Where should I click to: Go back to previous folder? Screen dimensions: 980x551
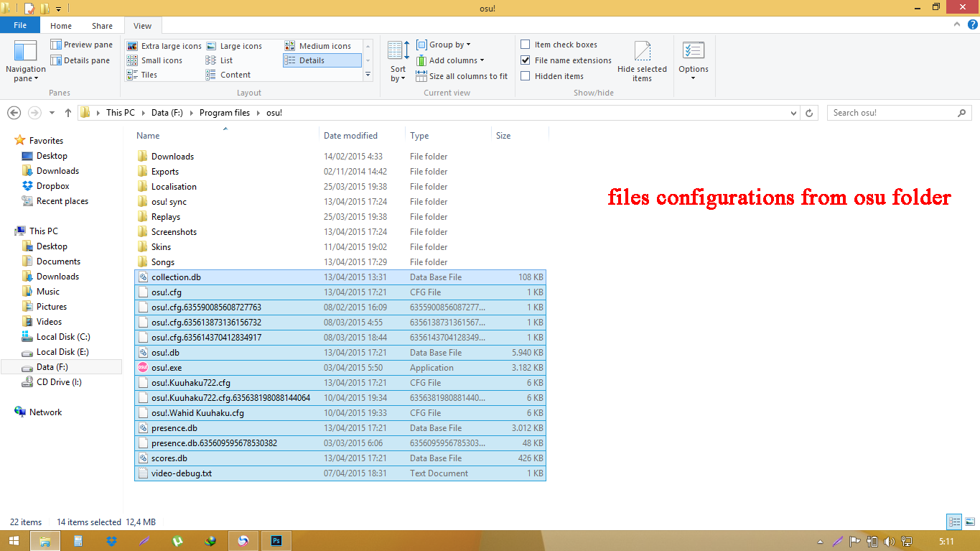click(x=14, y=113)
